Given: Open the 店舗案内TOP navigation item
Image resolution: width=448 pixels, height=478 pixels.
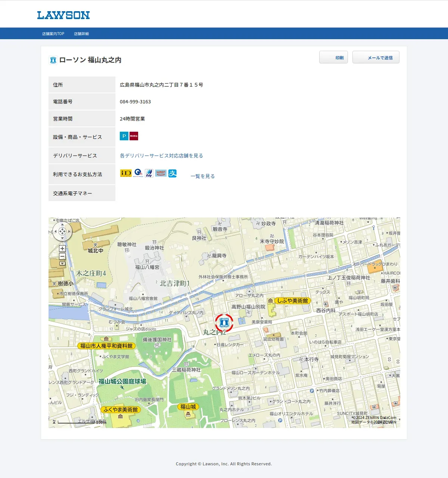Looking at the screenshot, I should 53,34.
